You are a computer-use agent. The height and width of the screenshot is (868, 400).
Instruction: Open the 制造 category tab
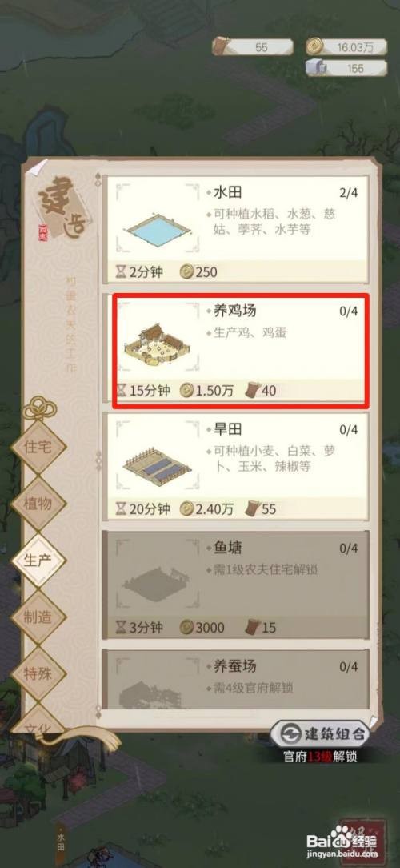point(38,617)
